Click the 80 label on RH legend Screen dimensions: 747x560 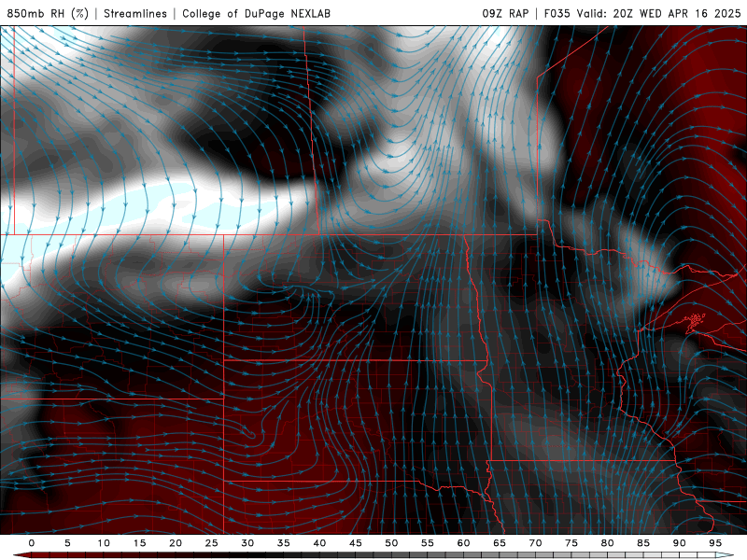tap(608, 543)
